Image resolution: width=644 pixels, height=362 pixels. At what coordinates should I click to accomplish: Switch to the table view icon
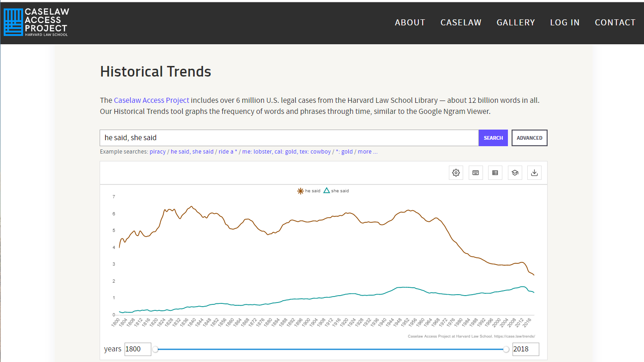pos(495,172)
